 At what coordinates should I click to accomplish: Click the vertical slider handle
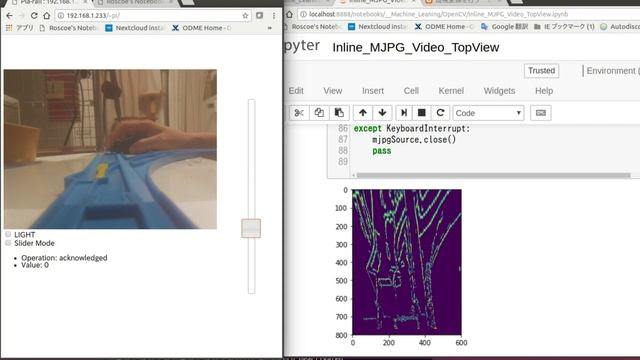point(251,228)
